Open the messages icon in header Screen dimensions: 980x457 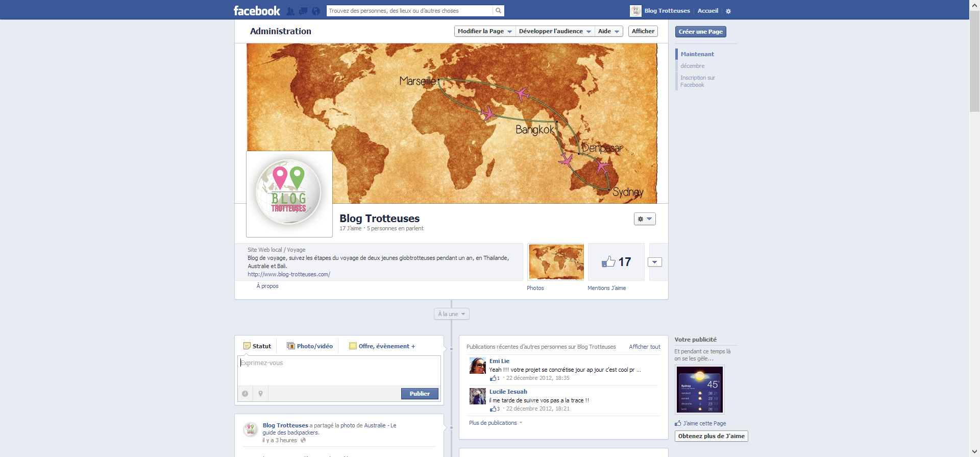coord(303,11)
